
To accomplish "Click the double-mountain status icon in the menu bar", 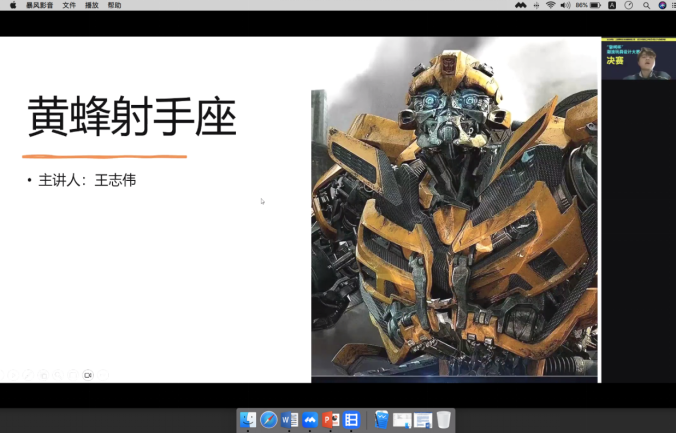I will (521, 5).
